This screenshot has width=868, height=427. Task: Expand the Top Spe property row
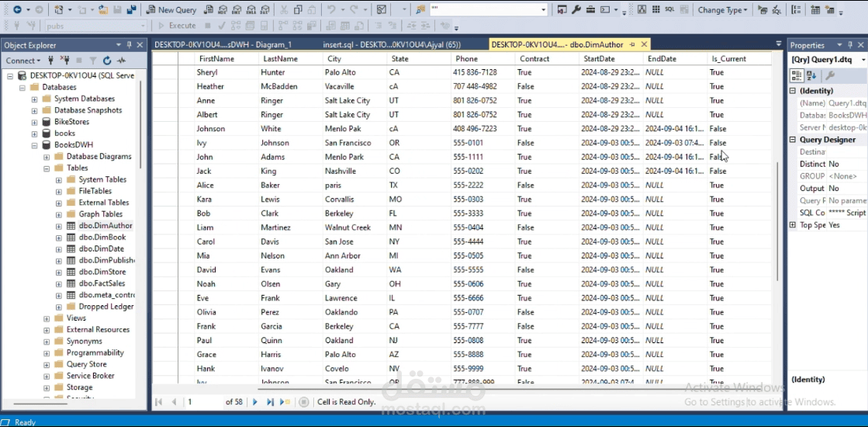pyautogui.click(x=792, y=225)
